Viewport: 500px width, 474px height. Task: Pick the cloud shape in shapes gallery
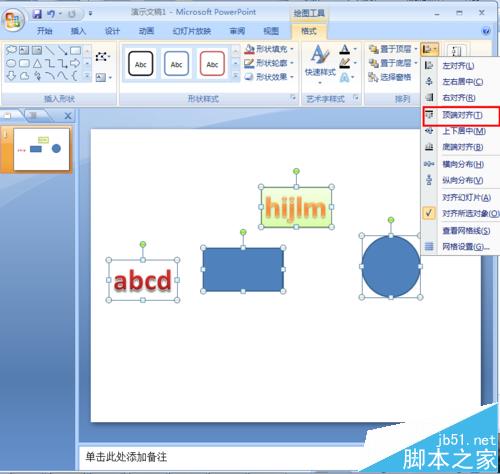pos(24,76)
